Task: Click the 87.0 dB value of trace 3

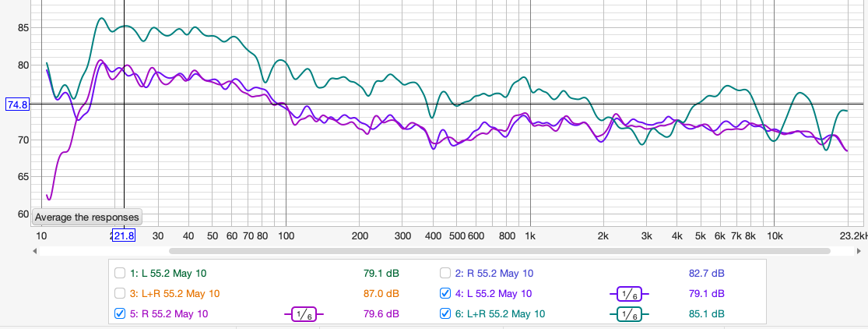Action: tap(380, 293)
